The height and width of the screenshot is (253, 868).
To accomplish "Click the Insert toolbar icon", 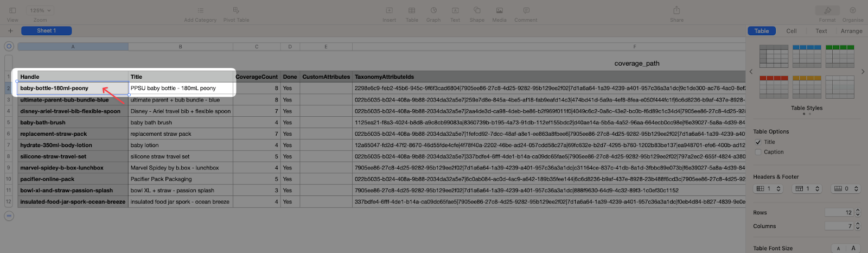I will click(389, 10).
